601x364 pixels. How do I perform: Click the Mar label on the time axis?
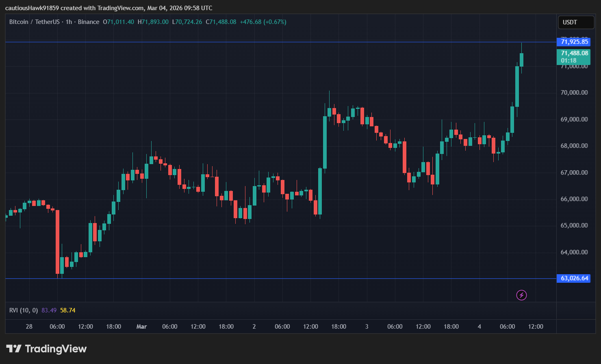click(x=141, y=326)
